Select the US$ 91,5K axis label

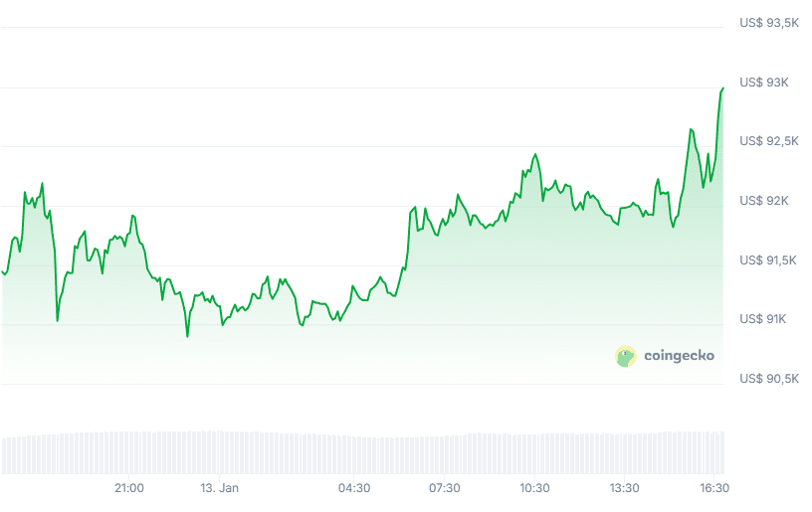(769, 260)
